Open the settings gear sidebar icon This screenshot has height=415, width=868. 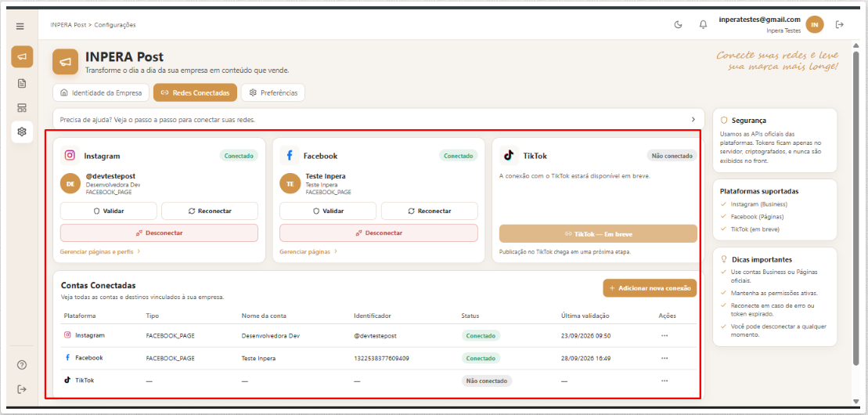coord(22,132)
